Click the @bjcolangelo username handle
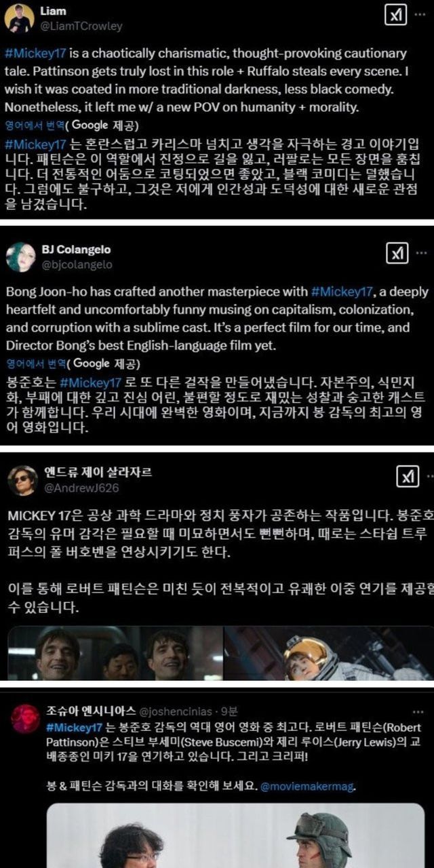434x868 pixels. [x=79, y=265]
